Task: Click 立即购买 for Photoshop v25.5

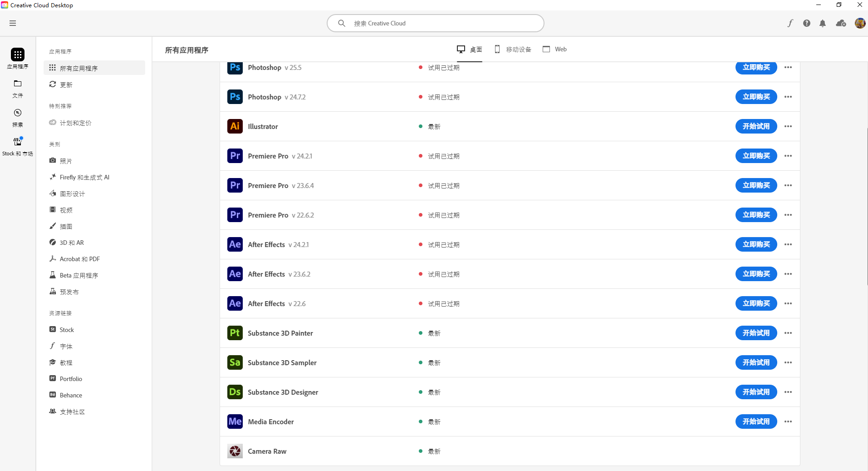Action: pos(755,67)
